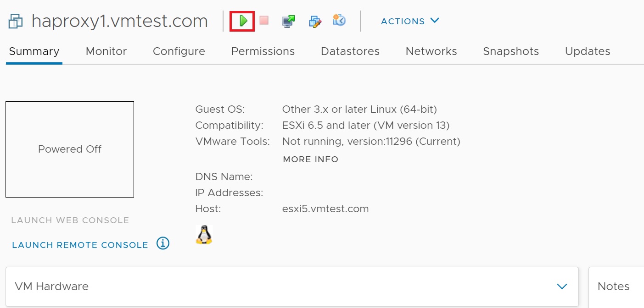Click the Take Snapshot clock icon
This screenshot has height=308, width=644.
(339, 21)
